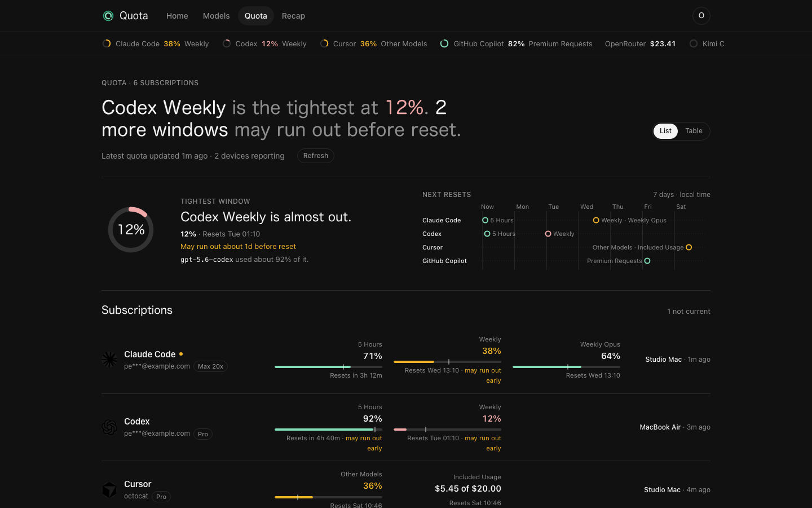Screen dimensions: 812x508
Task: Click the Claude Code Weekly progress bar
Action: tap(447, 362)
